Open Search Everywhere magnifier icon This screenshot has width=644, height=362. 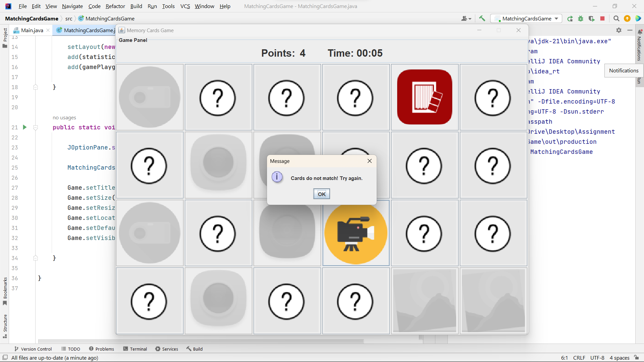pyautogui.click(x=616, y=18)
